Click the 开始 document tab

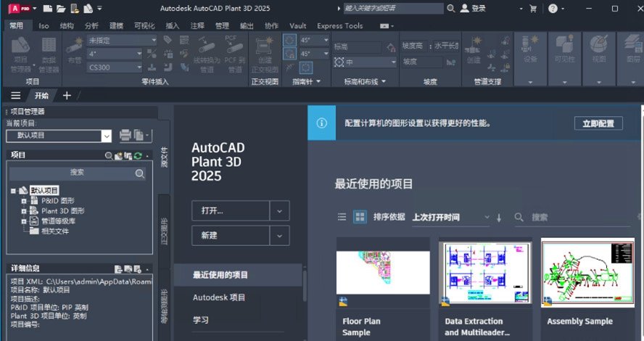click(x=41, y=96)
